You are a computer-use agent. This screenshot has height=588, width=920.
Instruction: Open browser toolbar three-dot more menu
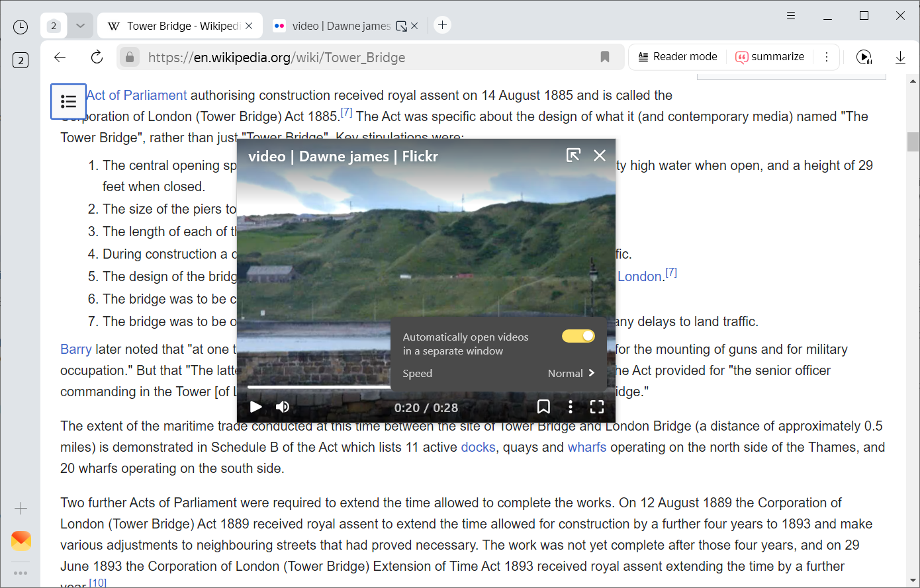tap(827, 57)
